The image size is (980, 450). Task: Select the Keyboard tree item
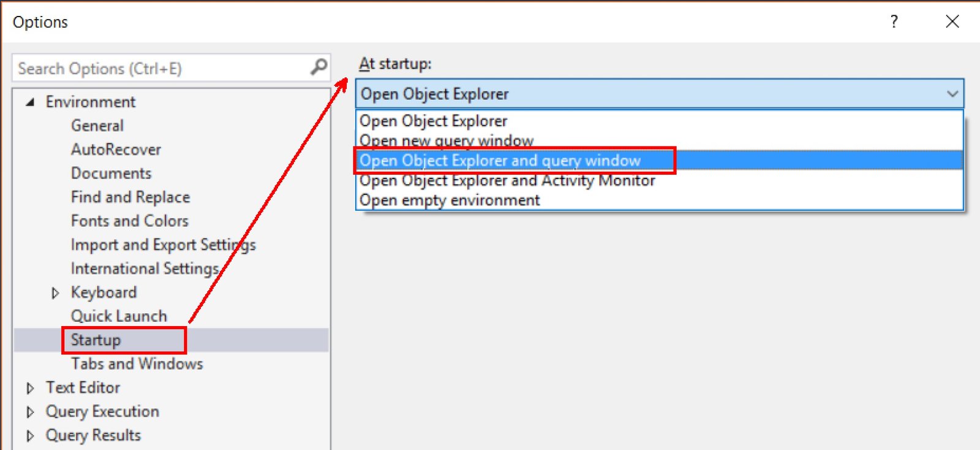[104, 292]
